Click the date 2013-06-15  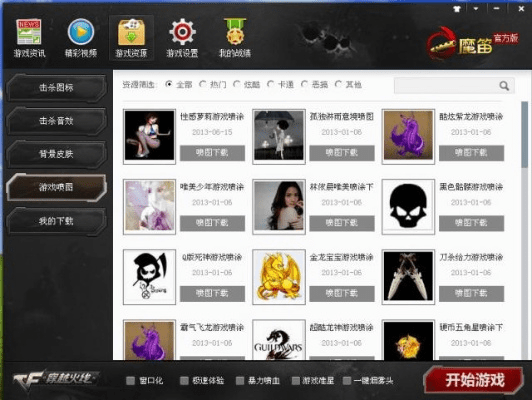[x=212, y=132]
